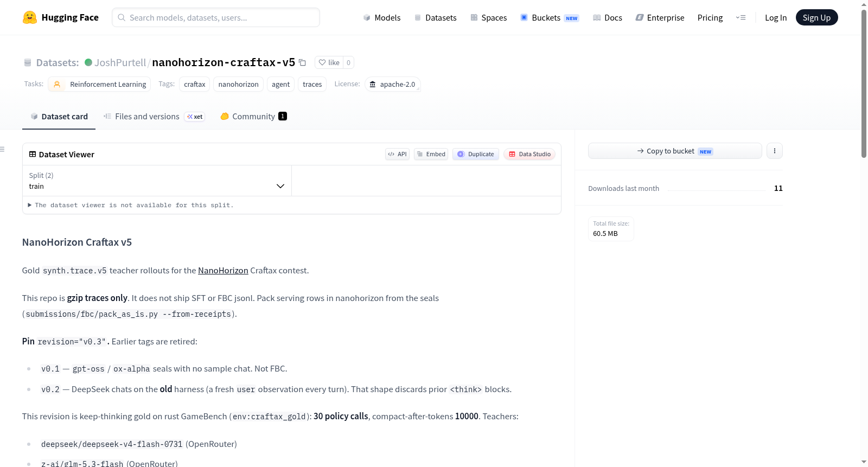Click the deepseek-v4-flash-0731 teacher entry
Image resolution: width=868 pixels, height=467 pixels.
(112, 444)
